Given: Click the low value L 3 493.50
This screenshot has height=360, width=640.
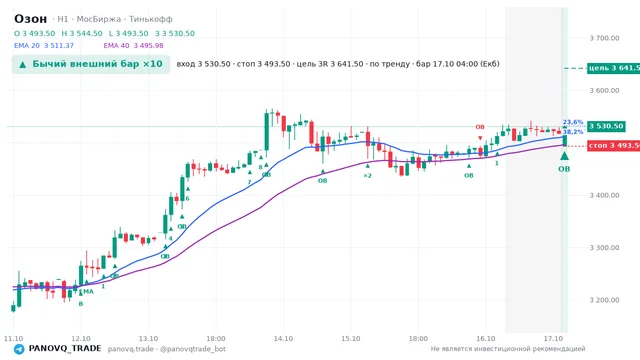Looking at the screenshot, I should tap(129, 33).
